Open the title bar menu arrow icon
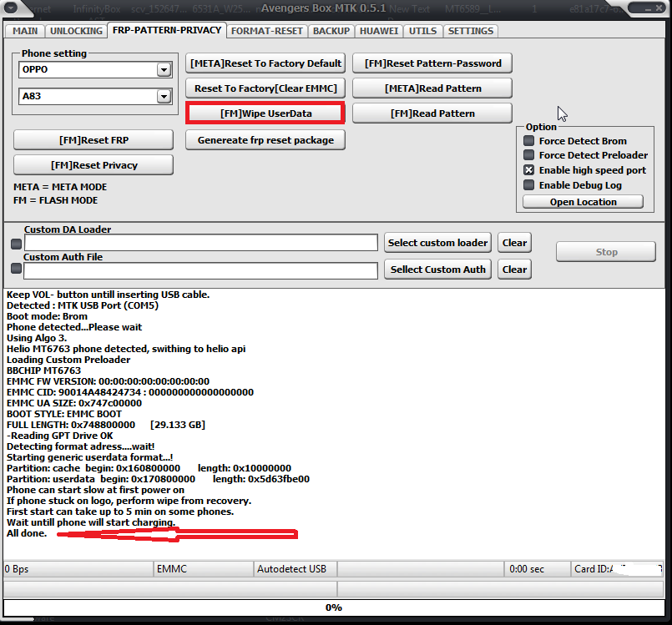The width and height of the screenshot is (672, 625). (11, 8)
